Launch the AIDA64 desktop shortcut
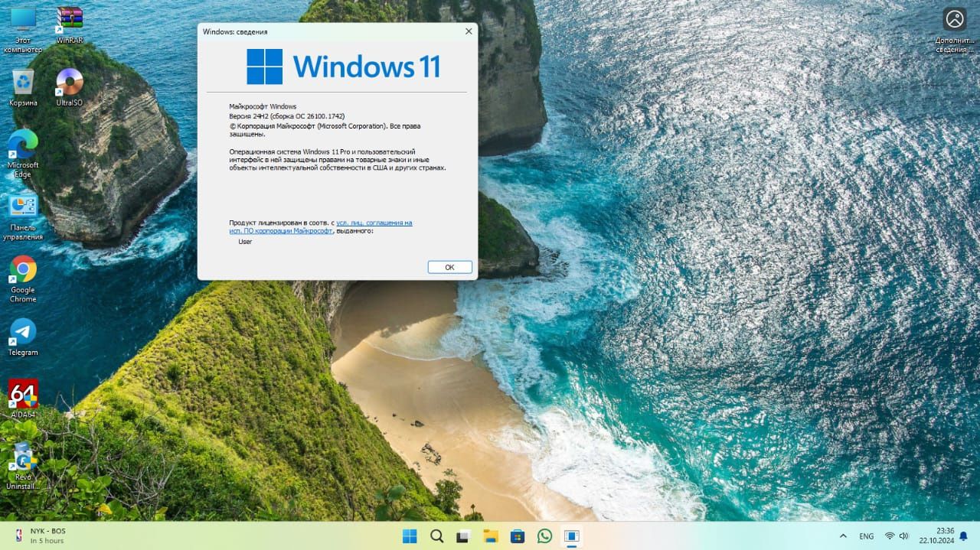This screenshot has height=550, width=980. [23, 399]
